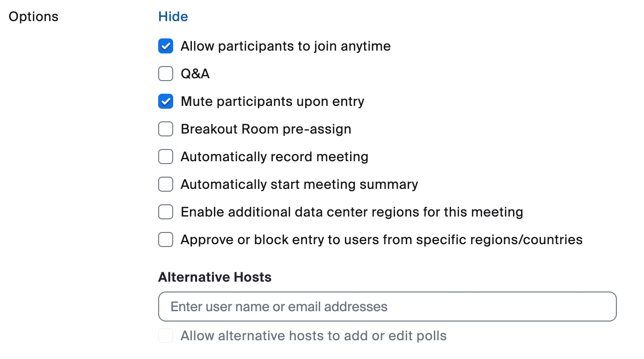644x359 pixels.
Task: Click the 'Alternative Hosts' heading
Action: point(215,277)
